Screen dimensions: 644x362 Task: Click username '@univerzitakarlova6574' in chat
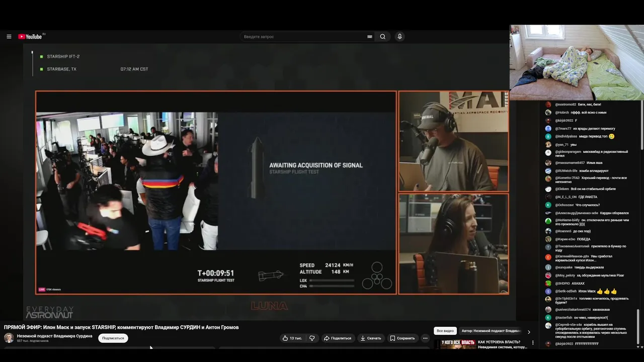(x=573, y=310)
